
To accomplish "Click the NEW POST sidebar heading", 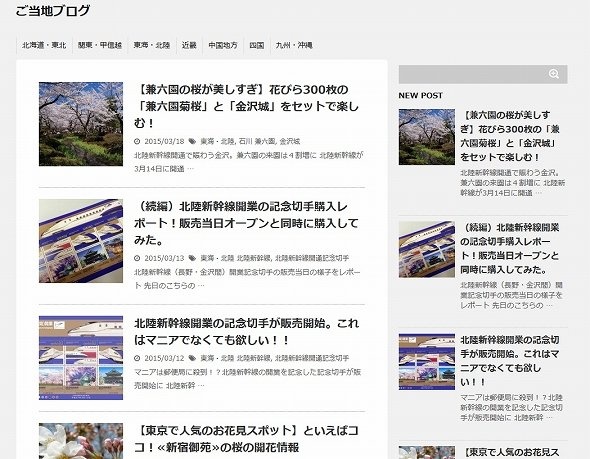I will click(x=421, y=96).
